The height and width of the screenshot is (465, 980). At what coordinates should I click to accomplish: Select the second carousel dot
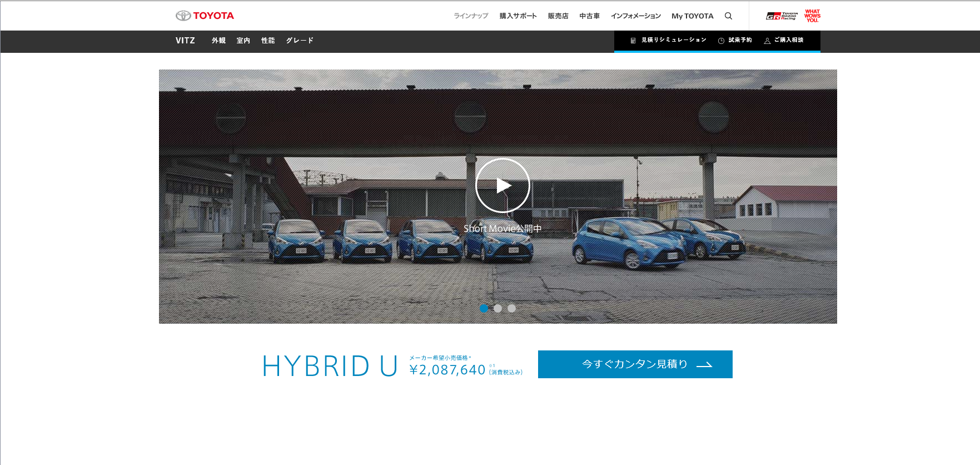coord(498,308)
